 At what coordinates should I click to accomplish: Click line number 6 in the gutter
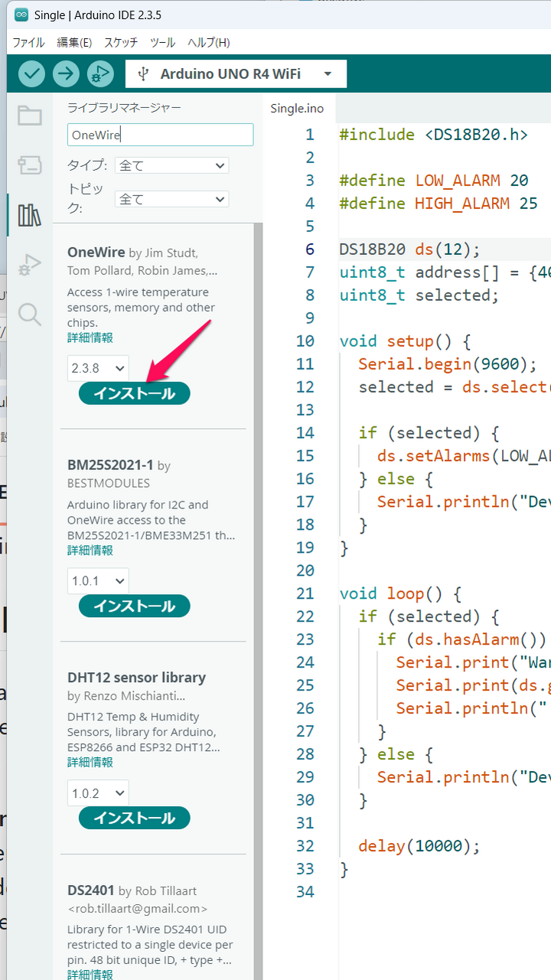point(309,250)
